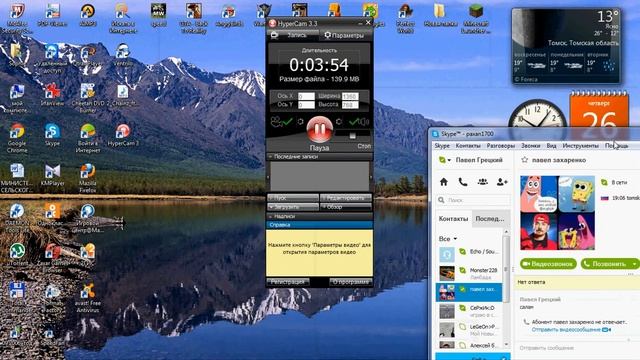Click the Регистрация button in HyperCam
The image size is (640, 360).
[288, 282]
